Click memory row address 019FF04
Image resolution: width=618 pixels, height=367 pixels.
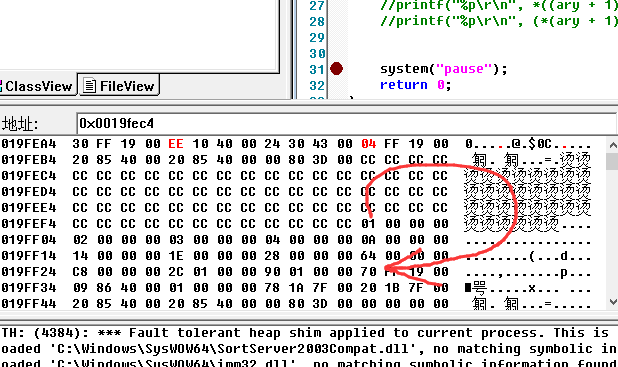29,240
